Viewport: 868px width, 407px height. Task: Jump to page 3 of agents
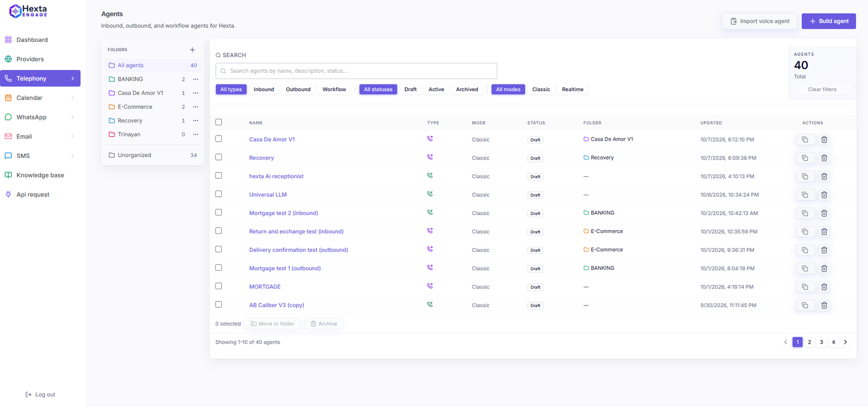click(x=821, y=342)
